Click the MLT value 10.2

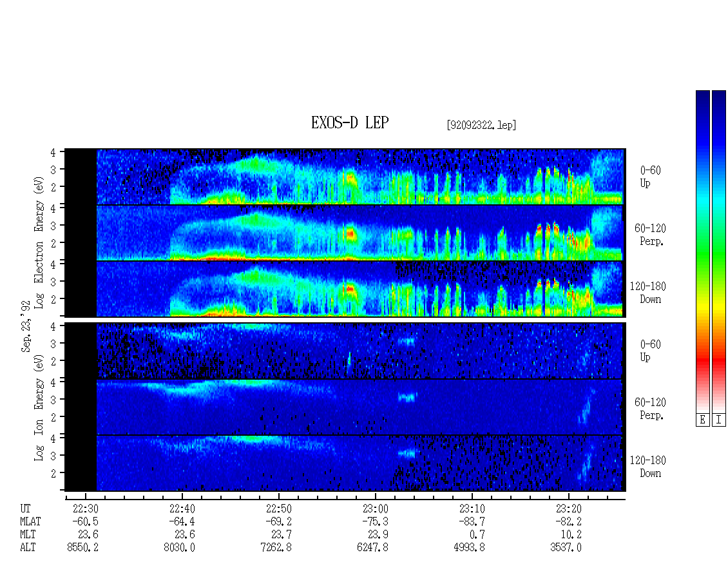coord(571,535)
